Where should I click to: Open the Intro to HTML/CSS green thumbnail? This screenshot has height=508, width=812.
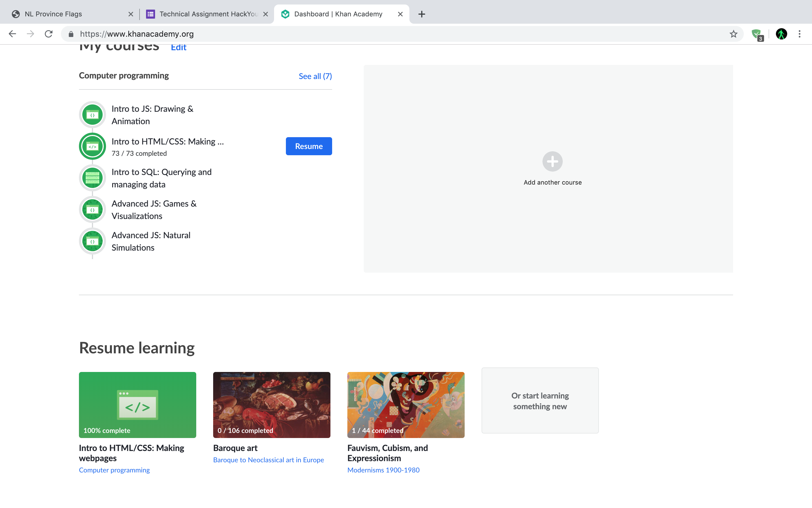[x=138, y=405]
